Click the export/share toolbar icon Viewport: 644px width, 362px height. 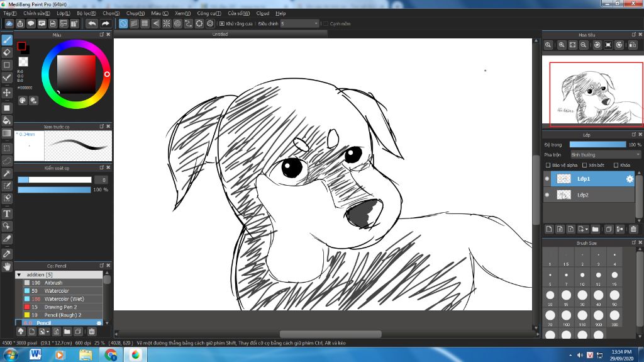pos(20,24)
